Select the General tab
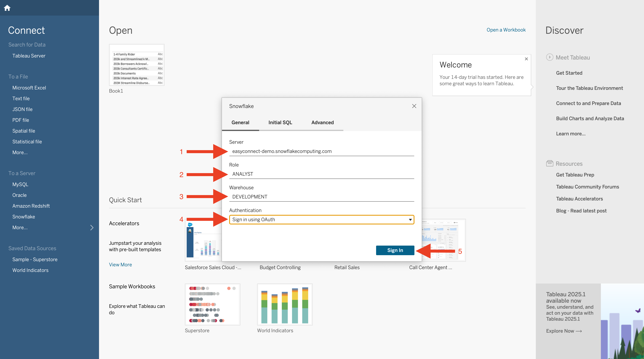 click(x=240, y=123)
